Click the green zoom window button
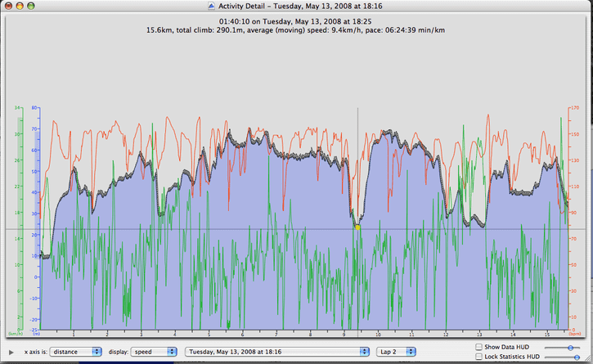 (31, 6)
